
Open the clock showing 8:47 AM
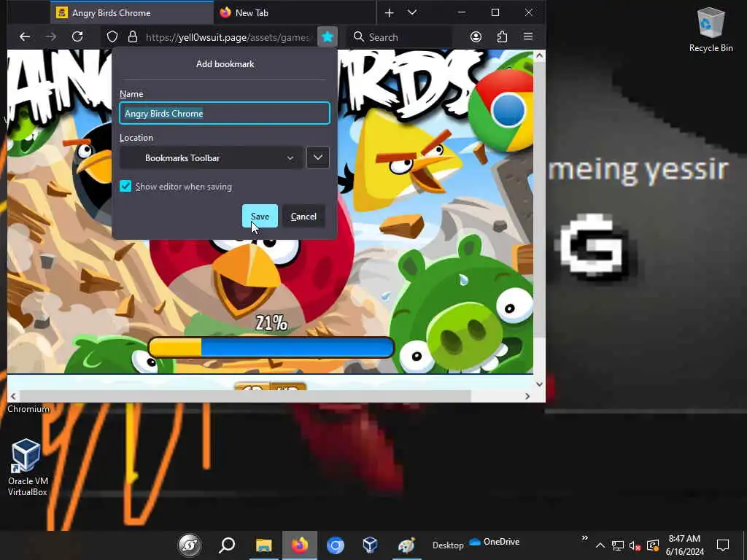(684, 545)
